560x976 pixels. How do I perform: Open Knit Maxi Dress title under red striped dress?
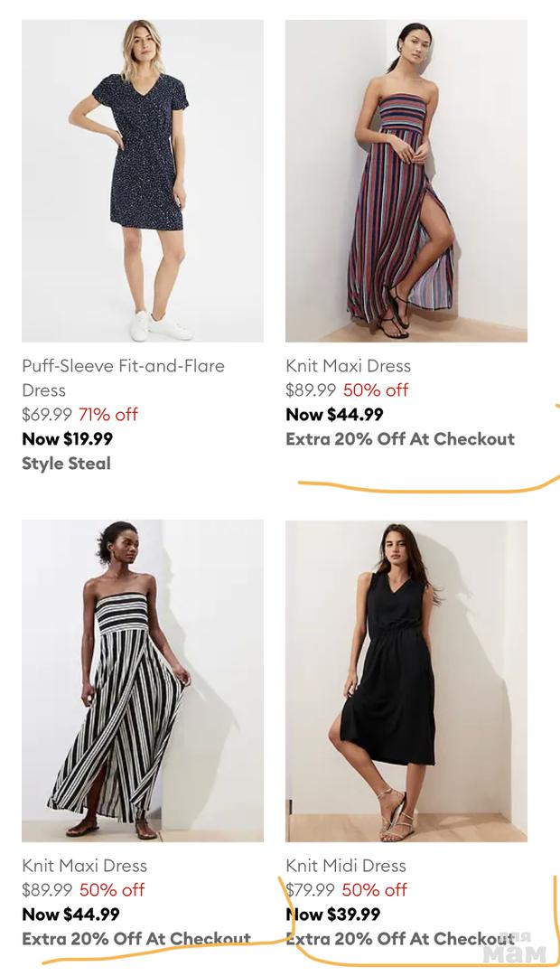348,366
